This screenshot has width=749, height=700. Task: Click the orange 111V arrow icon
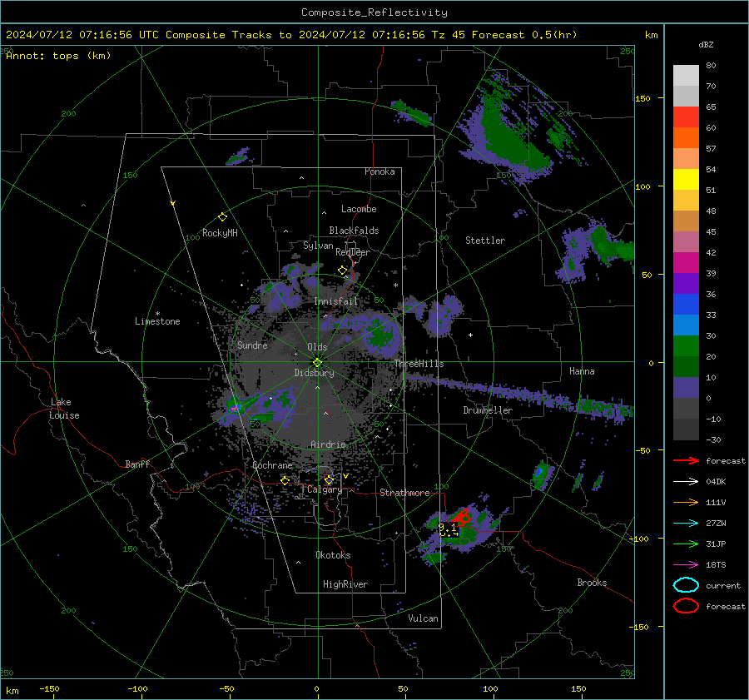tap(686, 502)
